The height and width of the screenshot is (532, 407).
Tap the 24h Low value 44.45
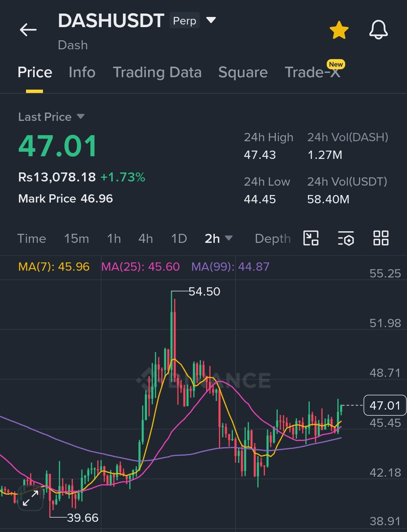coord(260,200)
